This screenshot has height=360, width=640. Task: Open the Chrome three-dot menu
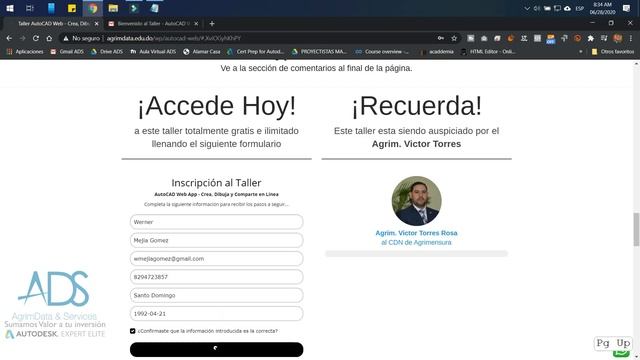tap(631, 38)
